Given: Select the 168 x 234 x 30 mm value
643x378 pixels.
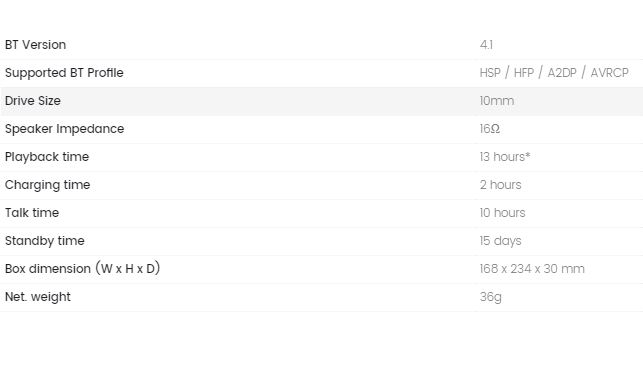Looking at the screenshot, I should 532,269.
